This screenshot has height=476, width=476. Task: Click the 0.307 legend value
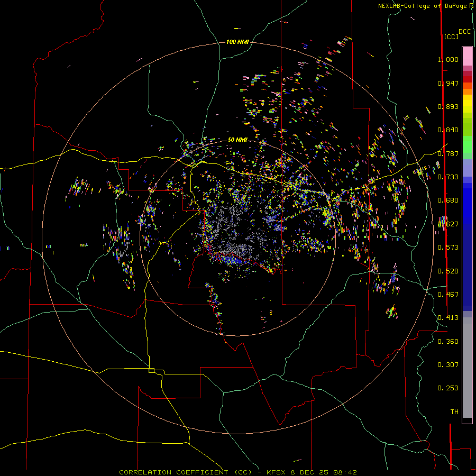[448, 365]
